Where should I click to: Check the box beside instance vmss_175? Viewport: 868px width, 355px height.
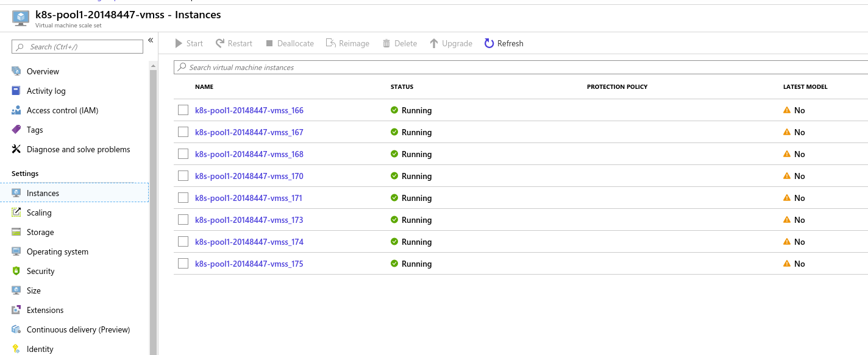[183, 264]
